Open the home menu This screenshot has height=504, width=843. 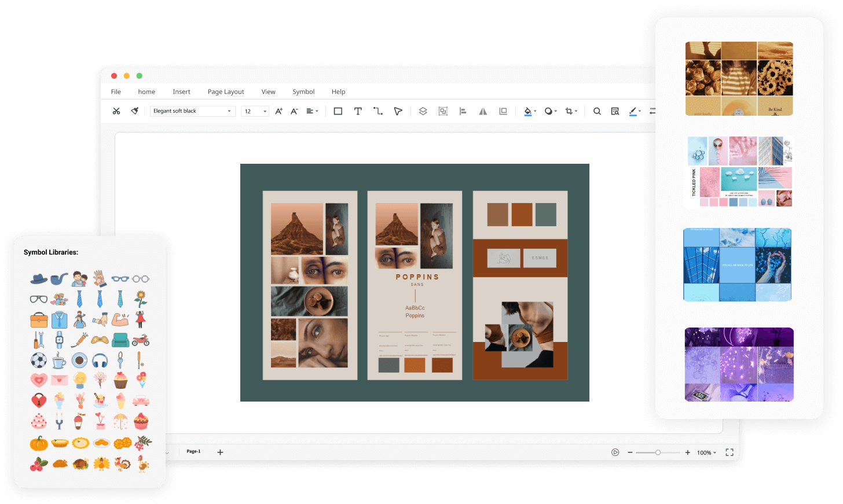pyautogui.click(x=146, y=91)
